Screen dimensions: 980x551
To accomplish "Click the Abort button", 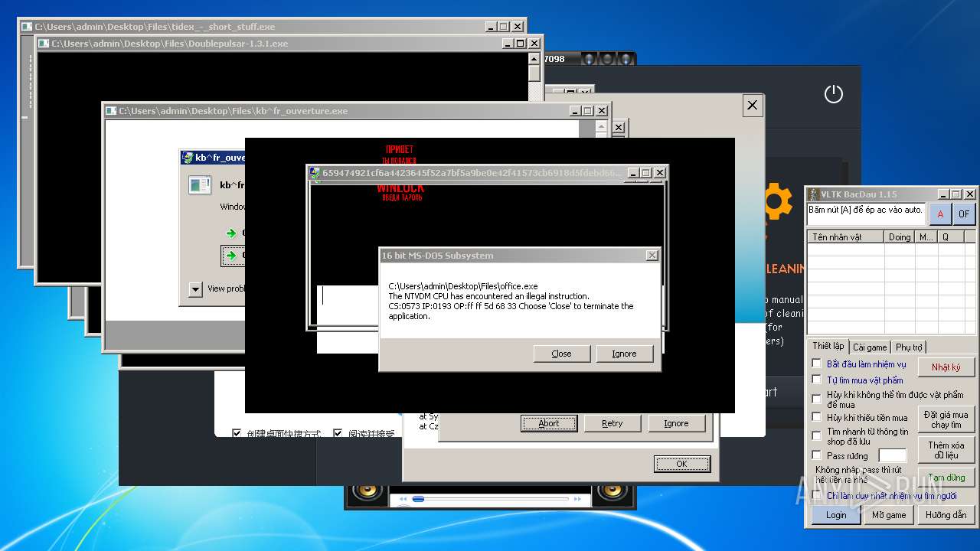I will pos(549,423).
